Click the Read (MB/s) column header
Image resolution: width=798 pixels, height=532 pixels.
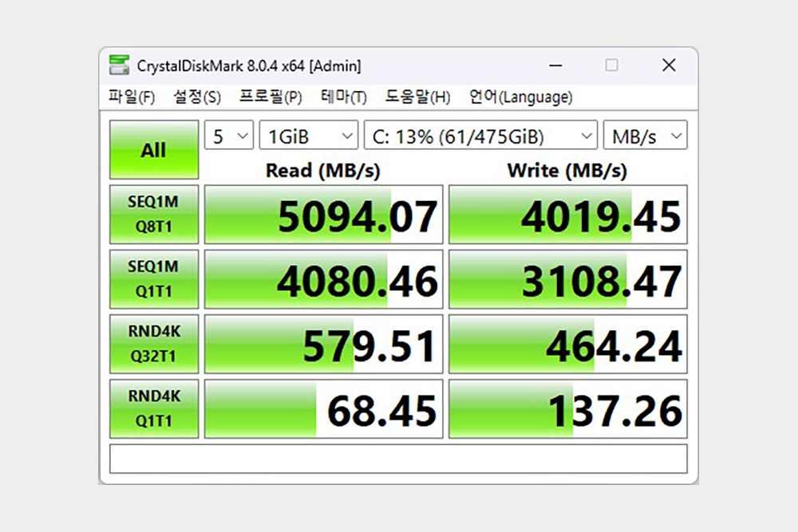[x=323, y=171]
